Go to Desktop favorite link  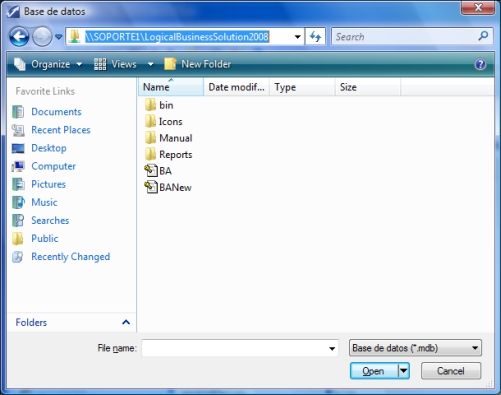click(49, 148)
